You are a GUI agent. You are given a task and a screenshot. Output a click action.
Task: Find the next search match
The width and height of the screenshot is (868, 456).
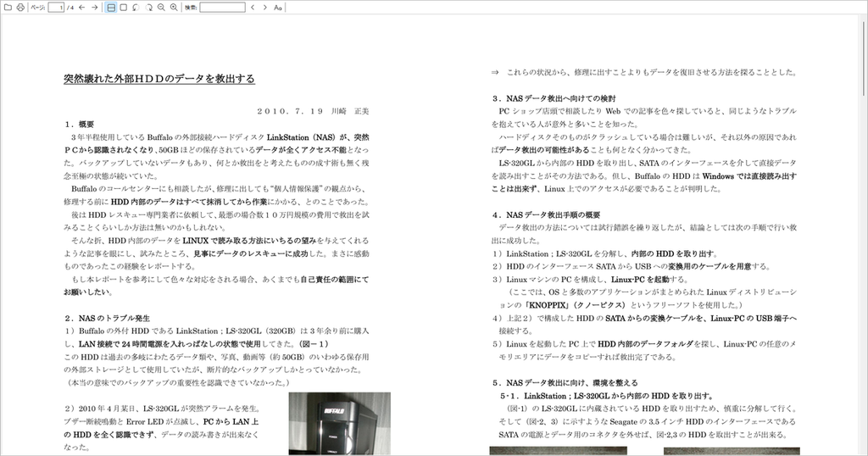(x=265, y=7)
